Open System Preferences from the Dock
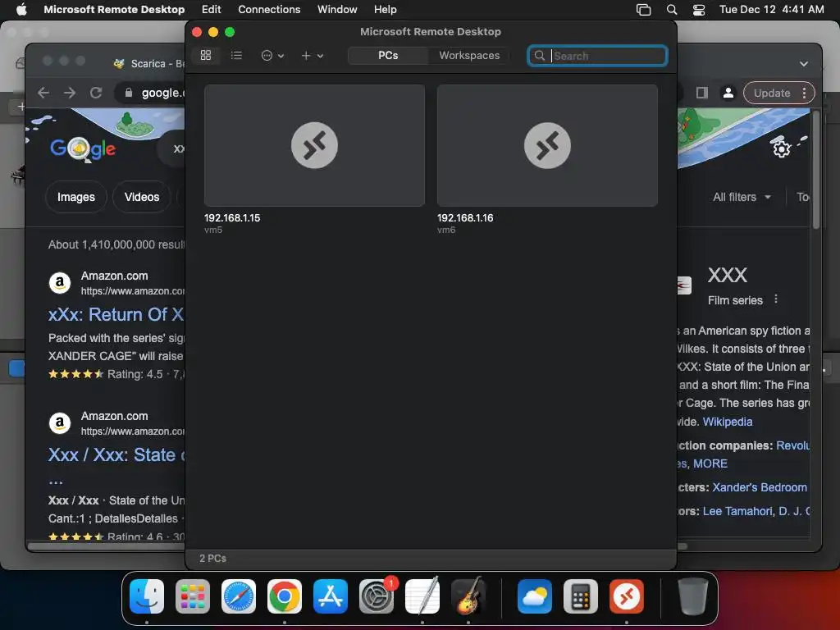 tap(376, 596)
